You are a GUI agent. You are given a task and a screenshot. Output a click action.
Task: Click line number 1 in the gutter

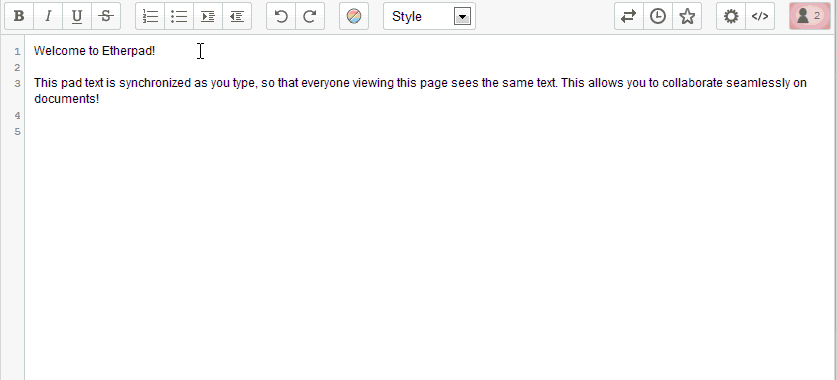pos(18,52)
